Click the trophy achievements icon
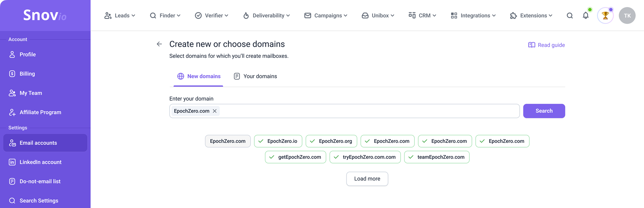Screen dimensions: 644x208 point(605,16)
